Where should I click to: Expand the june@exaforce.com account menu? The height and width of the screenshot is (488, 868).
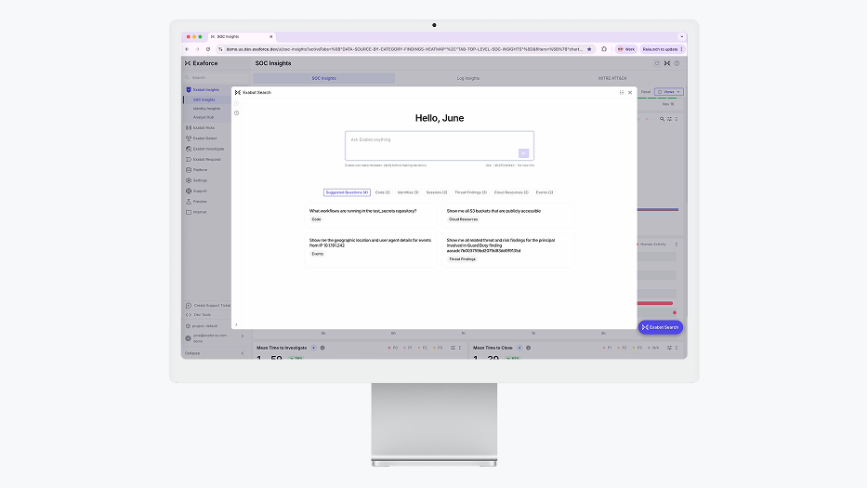(x=242, y=336)
